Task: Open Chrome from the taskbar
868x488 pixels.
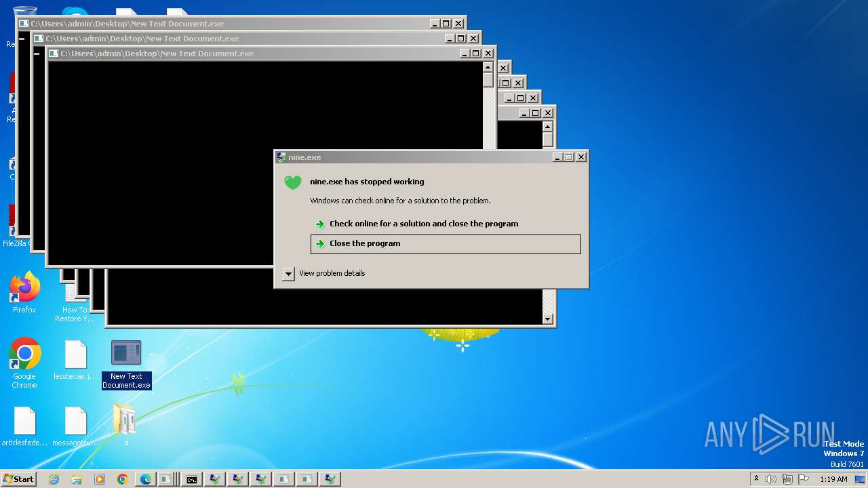Action: pyautogui.click(x=123, y=479)
